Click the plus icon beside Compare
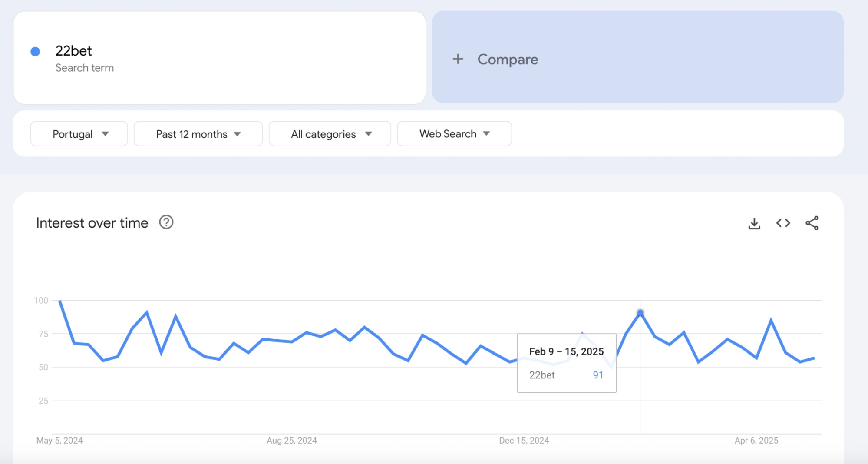868x464 pixels. point(458,59)
